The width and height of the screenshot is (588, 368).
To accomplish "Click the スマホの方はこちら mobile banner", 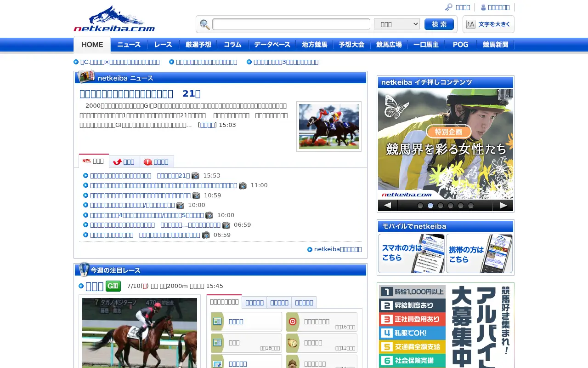I will click(411, 253).
